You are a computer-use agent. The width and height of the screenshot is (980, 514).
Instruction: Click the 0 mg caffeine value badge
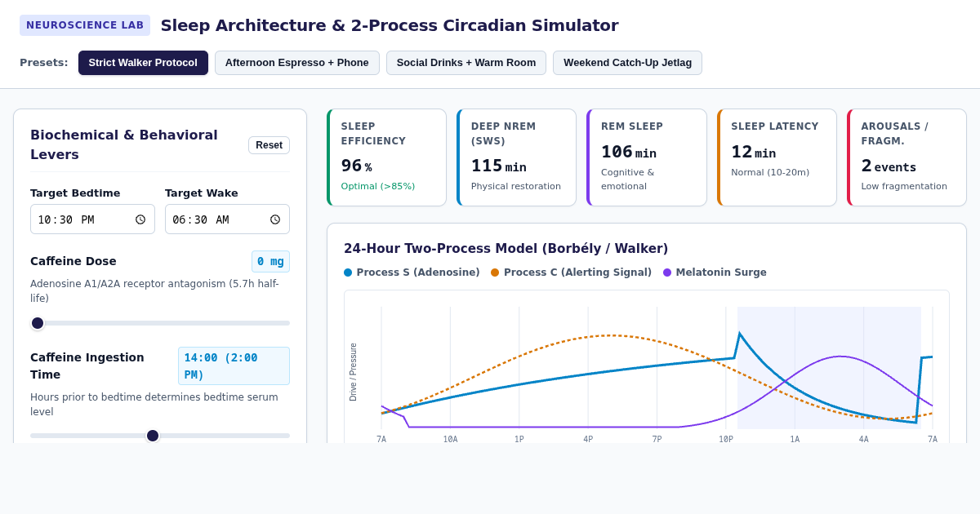tap(270, 261)
